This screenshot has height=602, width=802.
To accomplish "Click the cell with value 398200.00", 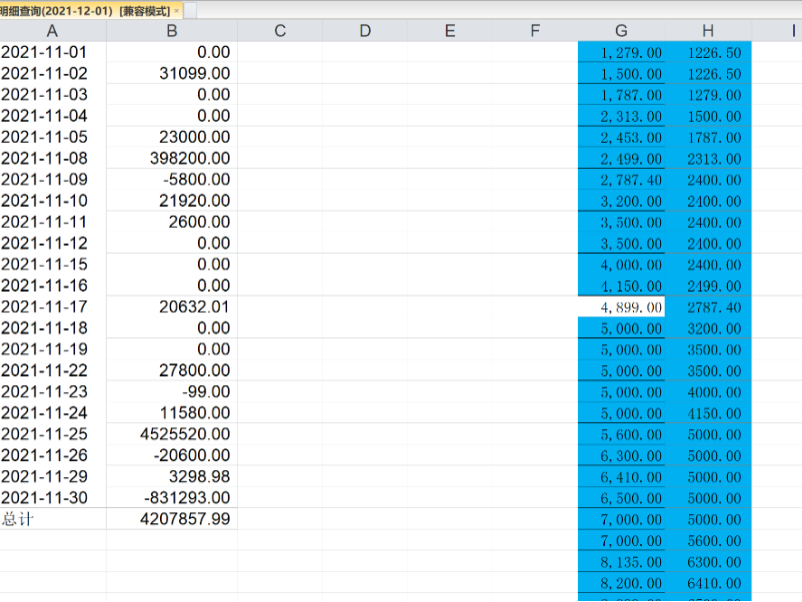I will tap(172, 158).
